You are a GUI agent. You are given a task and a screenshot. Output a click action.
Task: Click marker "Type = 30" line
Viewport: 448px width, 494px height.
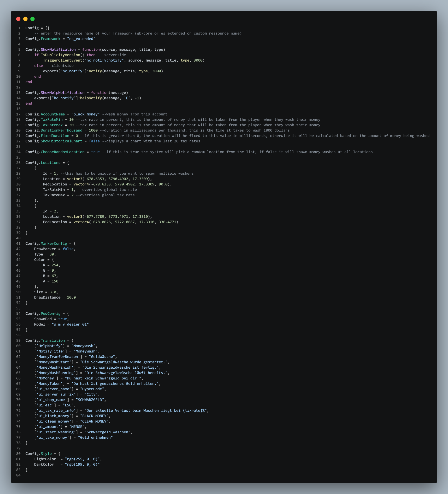click(x=45, y=254)
